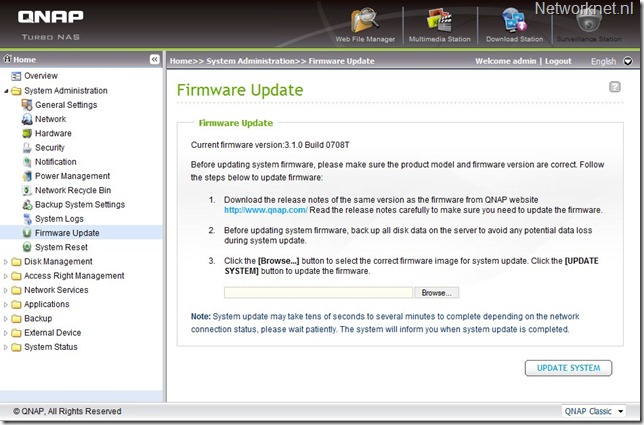The width and height of the screenshot is (644, 425).
Task: Select Overview in the sidebar
Action: coord(41,76)
